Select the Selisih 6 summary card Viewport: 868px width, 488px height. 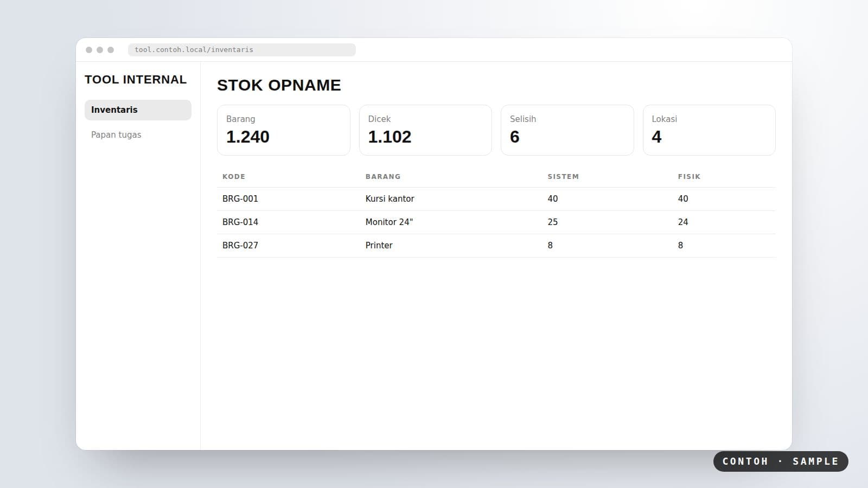click(x=567, y=130)
